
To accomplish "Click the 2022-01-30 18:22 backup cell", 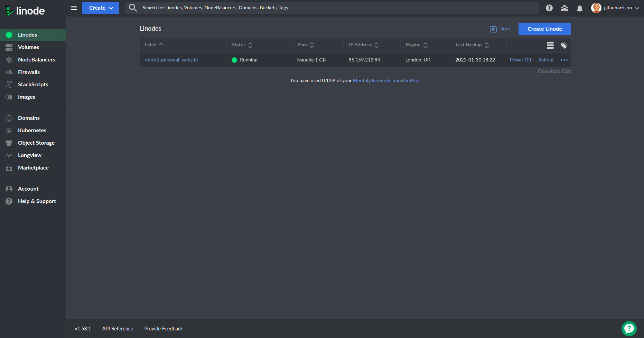I will 475,60.
